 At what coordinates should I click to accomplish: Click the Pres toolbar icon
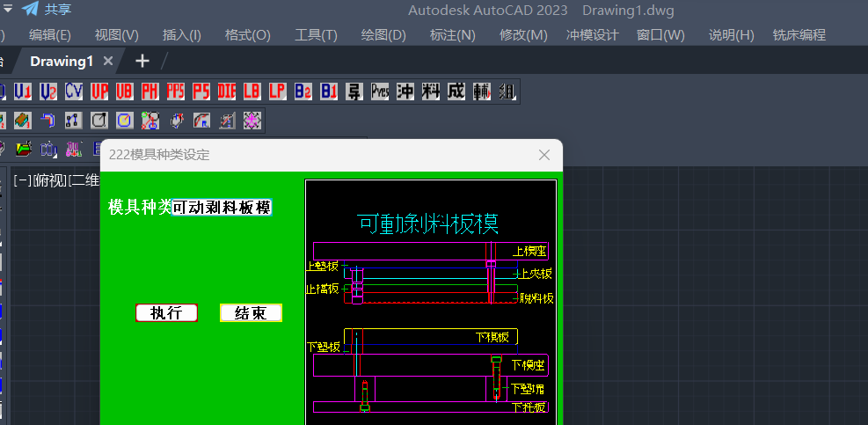(380, 91)
